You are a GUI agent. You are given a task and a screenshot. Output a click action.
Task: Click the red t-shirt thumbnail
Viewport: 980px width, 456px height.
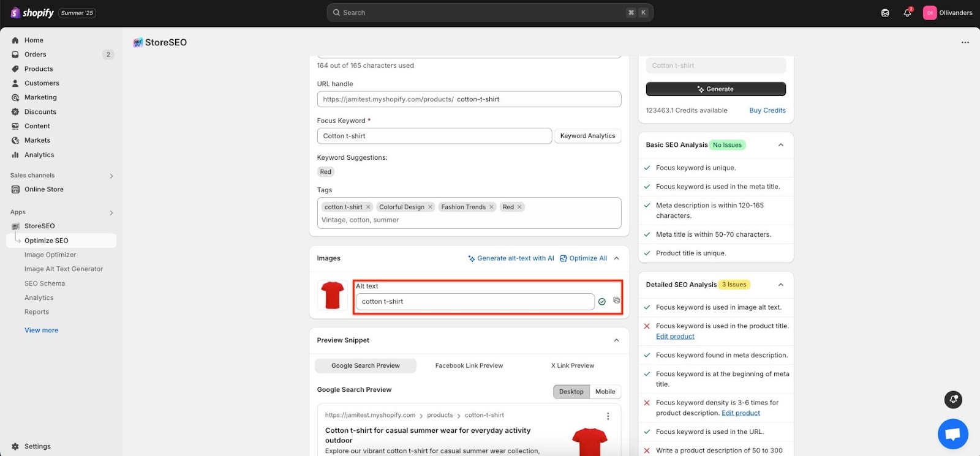pos(333,296)
